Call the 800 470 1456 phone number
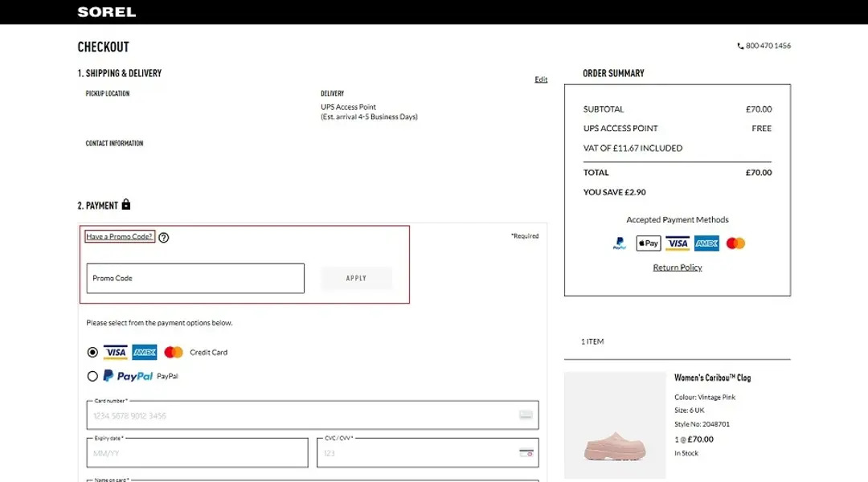Image resolution: width=868 pixels, height=482 pixels. tap(768, 46)
